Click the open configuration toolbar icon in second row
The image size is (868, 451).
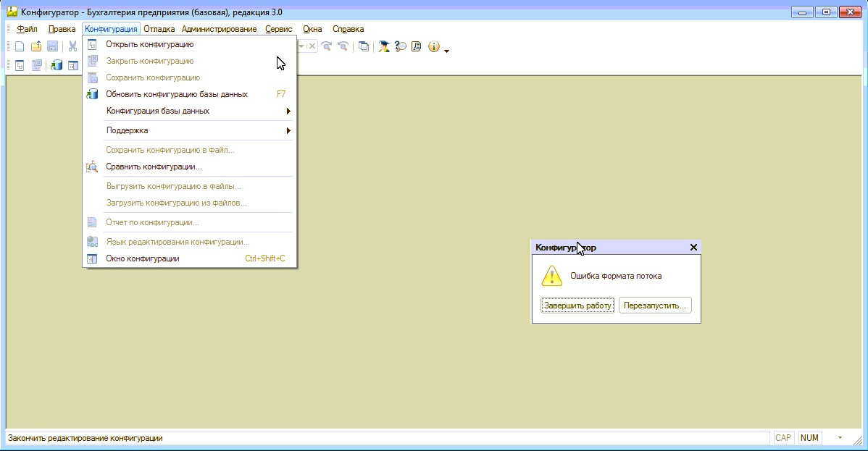tap(20, 65)
